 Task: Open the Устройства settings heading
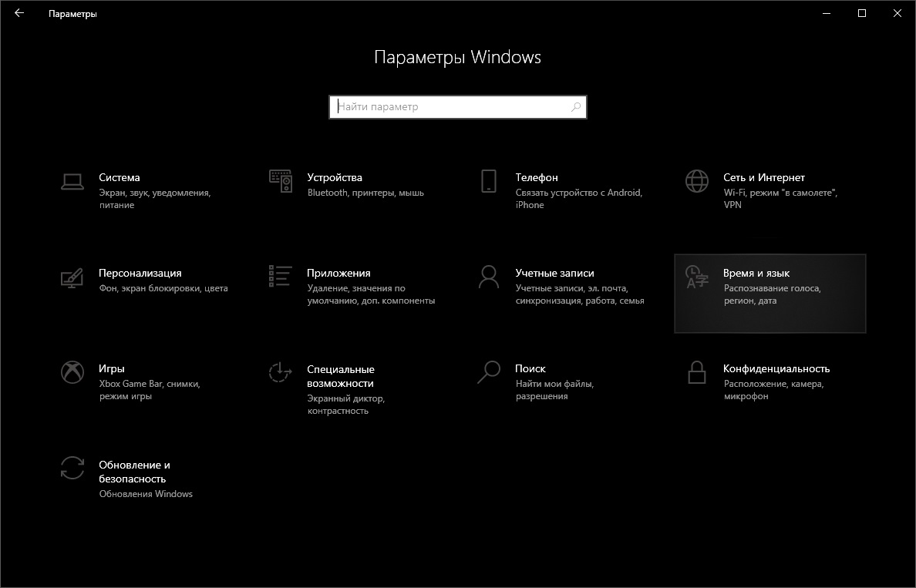(335, 177)
